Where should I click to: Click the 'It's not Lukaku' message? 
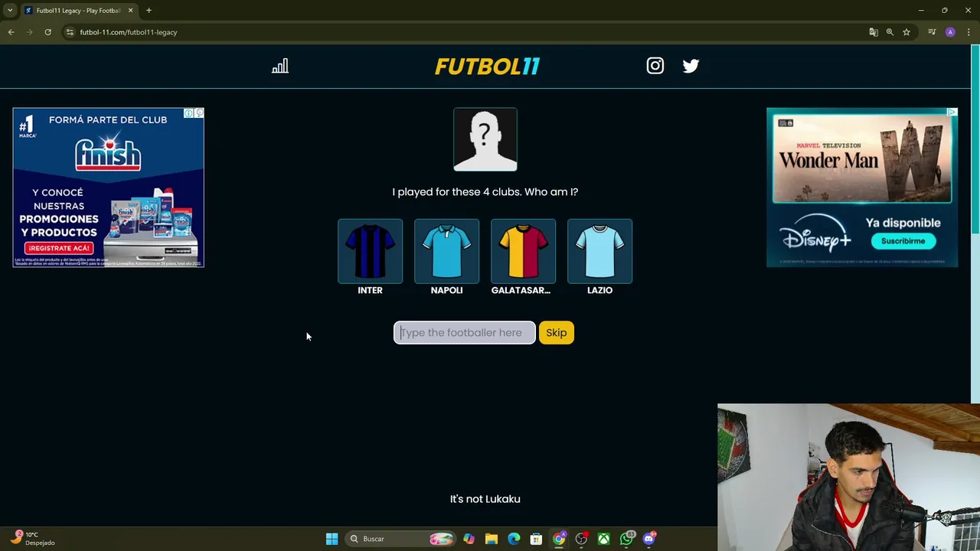point(485,499)
